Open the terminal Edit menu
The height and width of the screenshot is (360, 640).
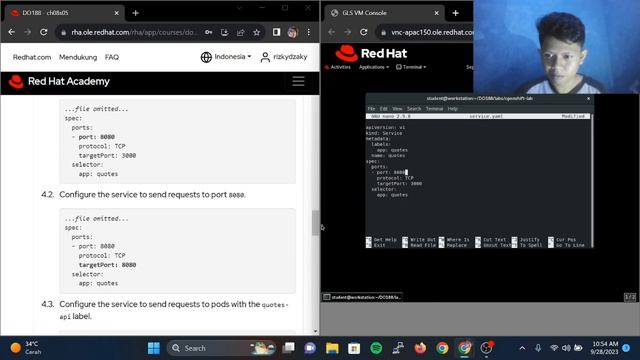pyautogui.click(x=383, y=109)
